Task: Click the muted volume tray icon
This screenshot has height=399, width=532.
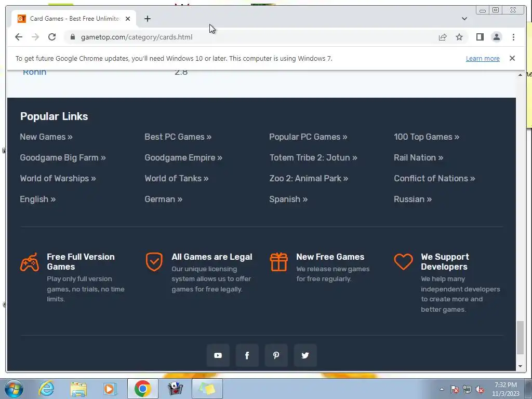Action: 480,390
